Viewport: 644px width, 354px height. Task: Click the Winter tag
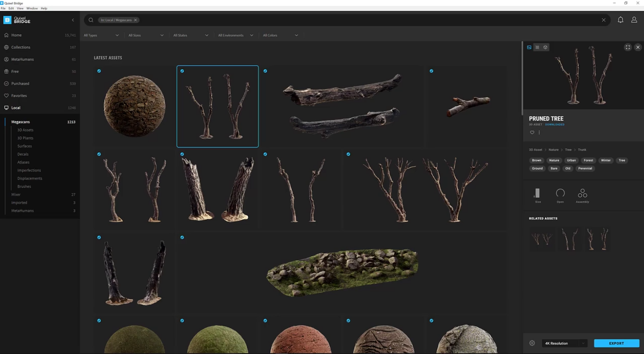606,160
